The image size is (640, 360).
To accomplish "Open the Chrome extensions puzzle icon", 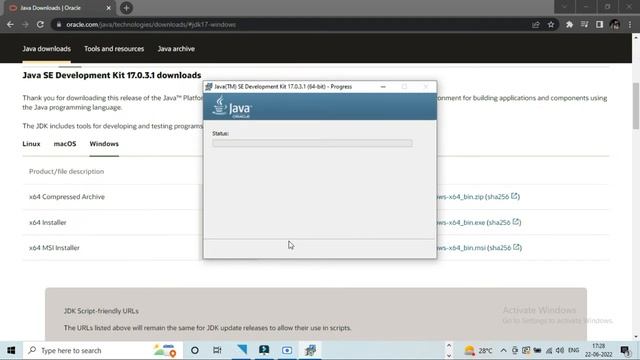I will (x=569, y=24).
